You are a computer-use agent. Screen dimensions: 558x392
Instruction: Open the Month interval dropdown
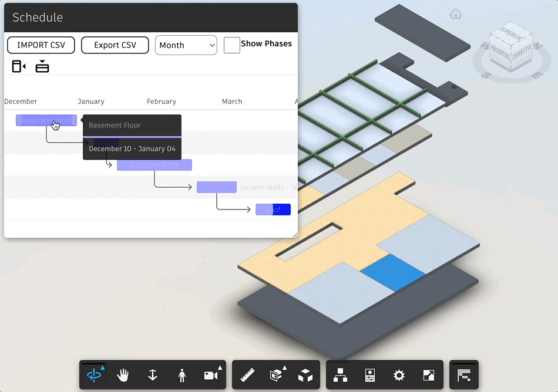click(186, 45)
